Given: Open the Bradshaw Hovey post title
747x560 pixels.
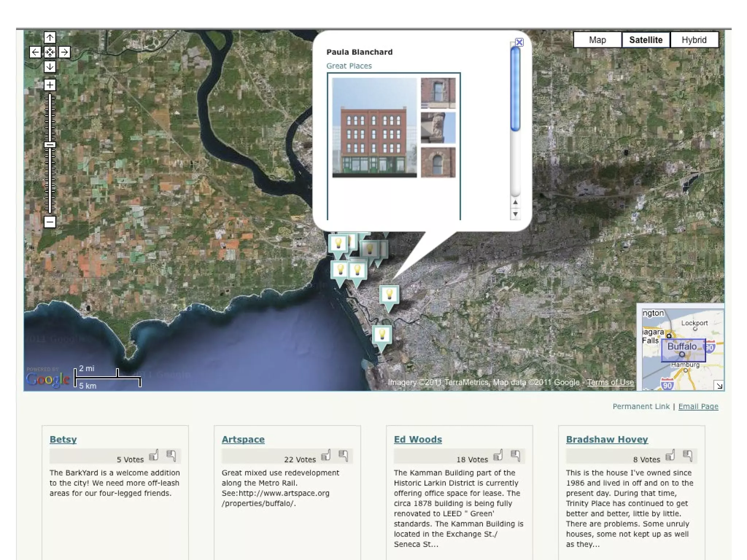Looking at the screenshot, I should (607, 439).
